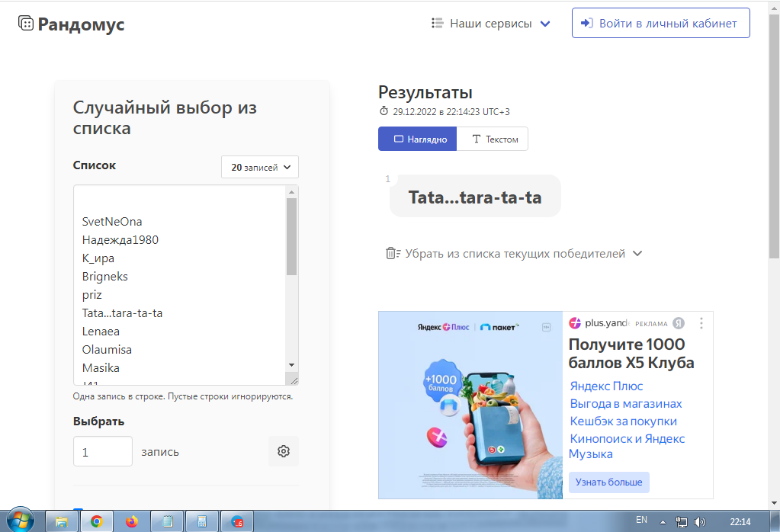780x532 pixels.
Task: Click the EN language indicator
Action: pos(641,520)
